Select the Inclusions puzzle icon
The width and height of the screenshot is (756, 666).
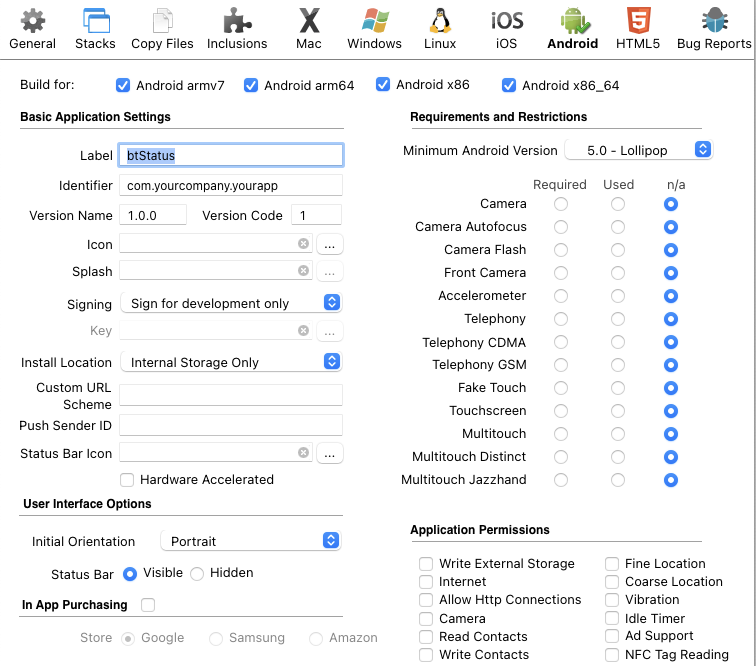click(237, 28)
